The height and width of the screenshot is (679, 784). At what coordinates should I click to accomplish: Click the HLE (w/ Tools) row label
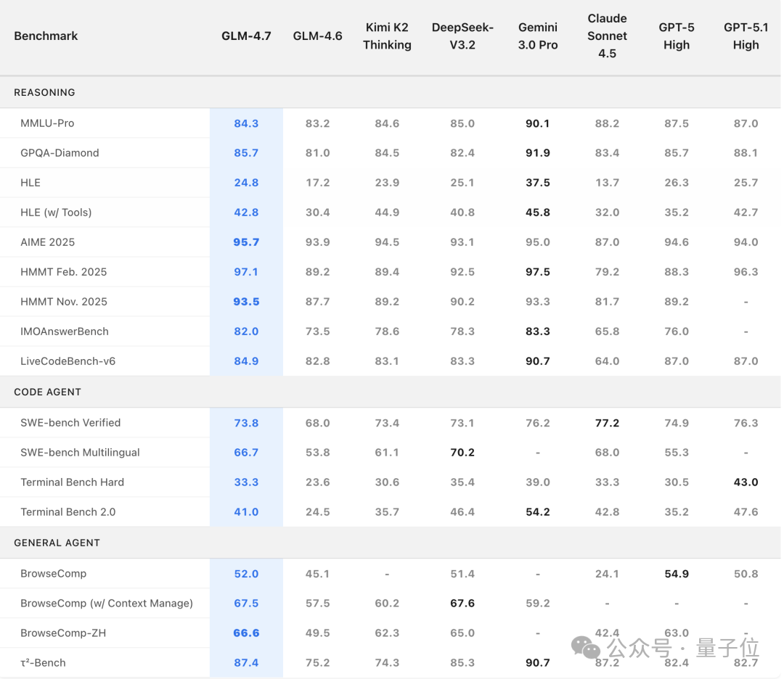(x=56, y=213)
